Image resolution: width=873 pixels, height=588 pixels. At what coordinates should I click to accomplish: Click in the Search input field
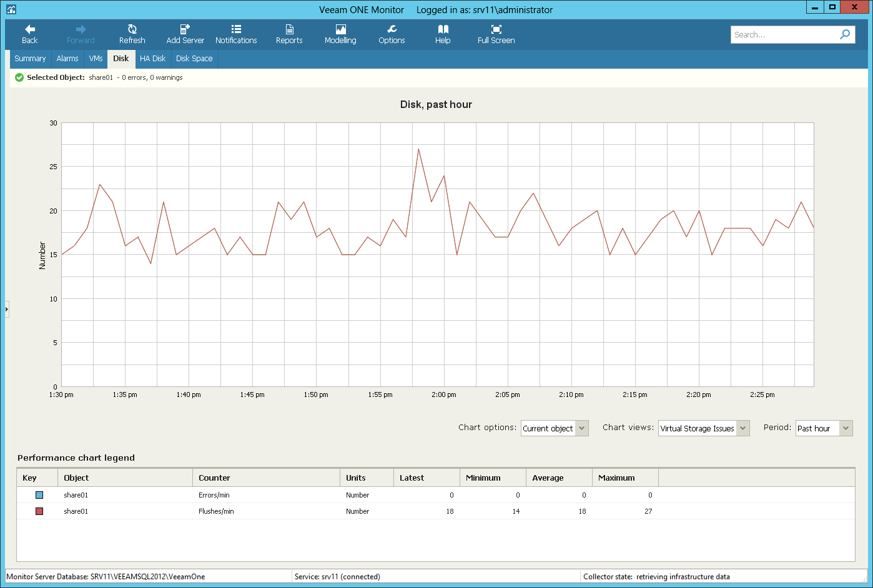(x=784, y=34)
